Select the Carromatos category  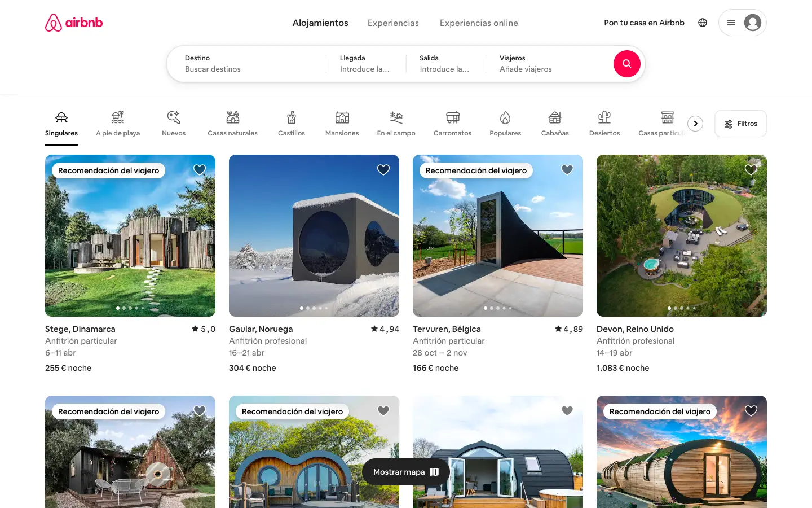452,124
